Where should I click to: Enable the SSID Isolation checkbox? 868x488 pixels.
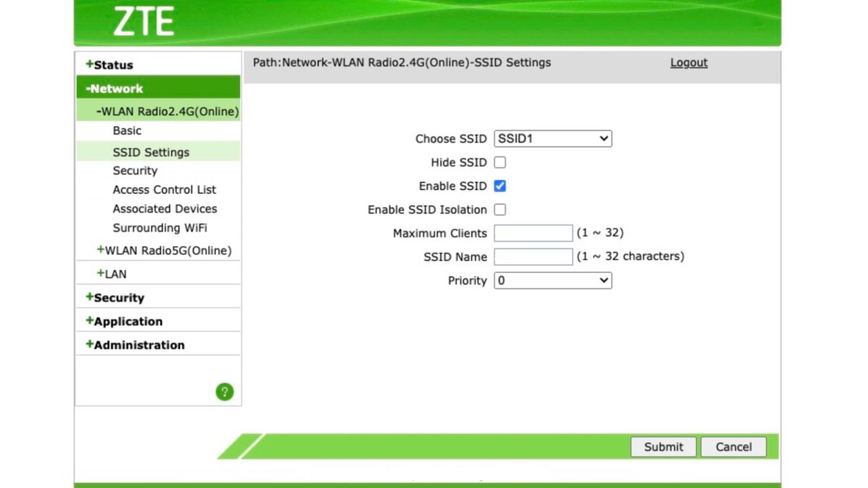point(500,210)
